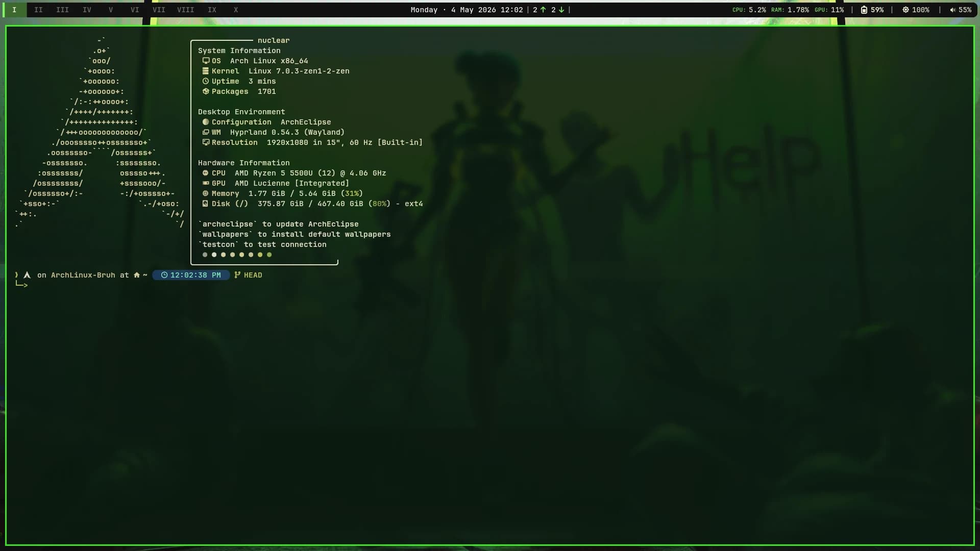Click the Arch logo icon in the prompt
Viewport: 980px width, 551px height.
27,275
